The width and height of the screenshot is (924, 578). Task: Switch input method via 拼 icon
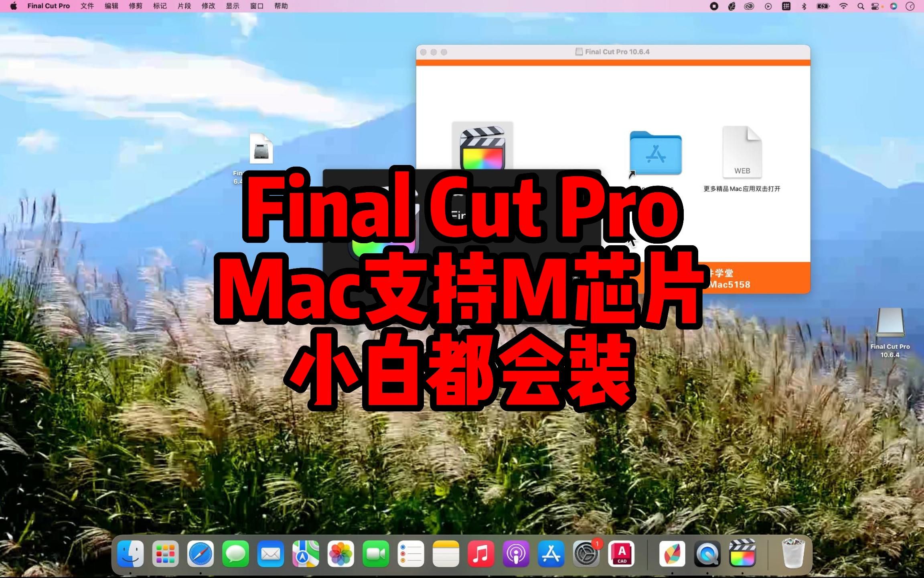pyautogui.click(x=786, y=6)
